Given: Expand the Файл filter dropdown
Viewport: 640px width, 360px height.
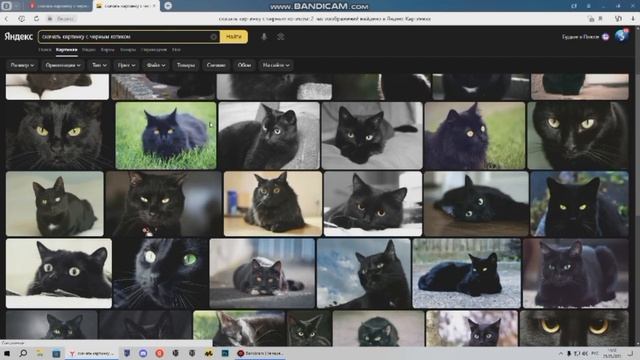Looking at the screenshot, I should pos(156,65).
